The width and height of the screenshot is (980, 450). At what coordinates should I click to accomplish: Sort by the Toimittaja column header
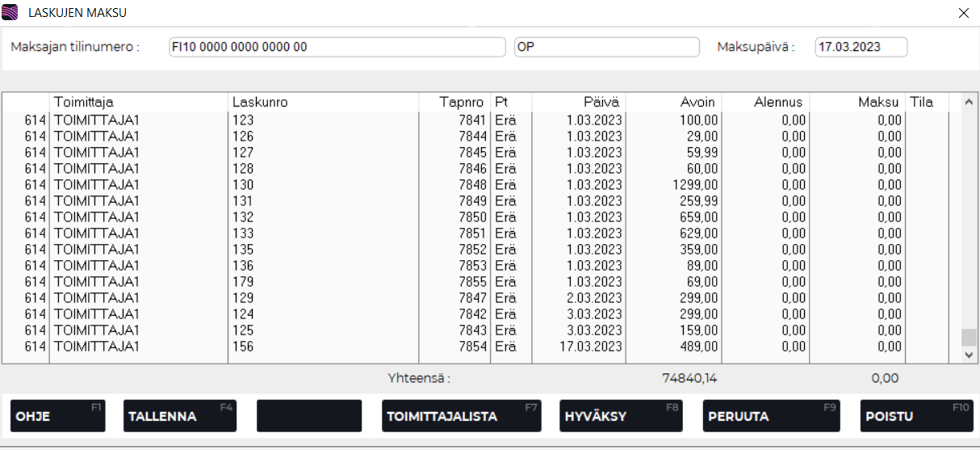[x=138, y=103]
